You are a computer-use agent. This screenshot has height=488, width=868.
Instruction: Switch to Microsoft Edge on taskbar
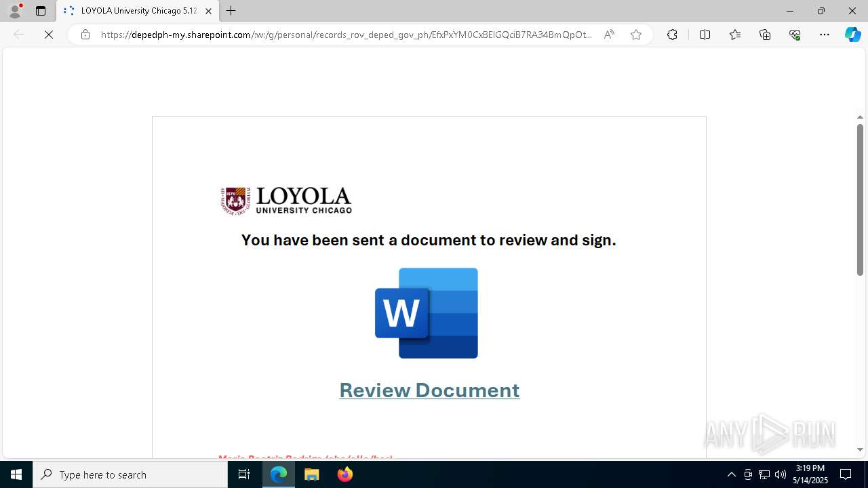tap(279, 474)
